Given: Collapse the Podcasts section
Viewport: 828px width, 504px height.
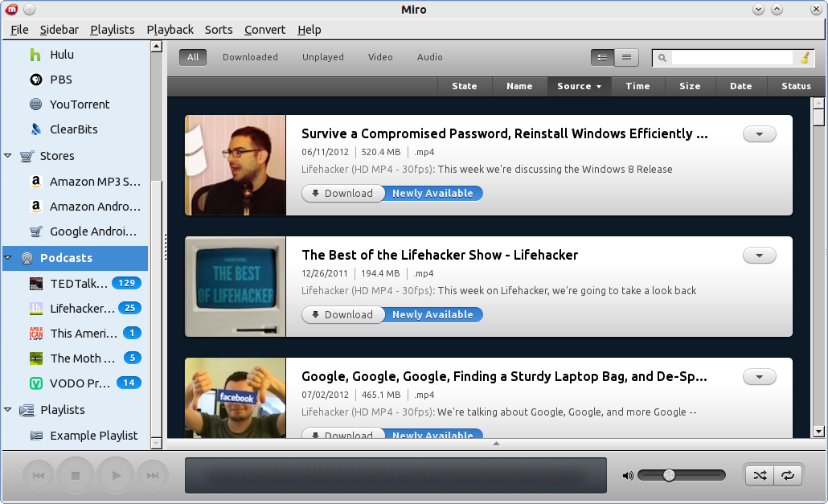Looking at the screenshot, I should click(x=8, y=257).
